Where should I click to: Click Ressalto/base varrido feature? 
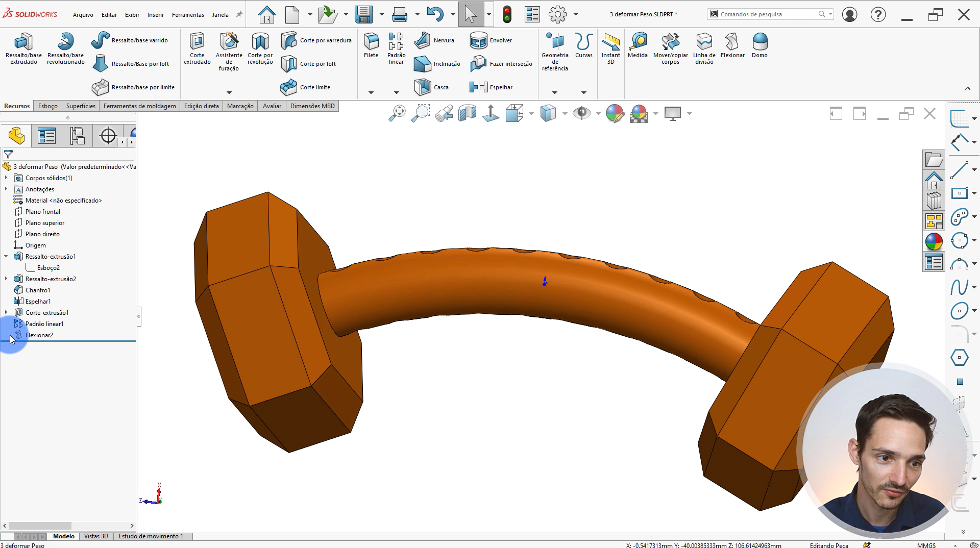130,40
